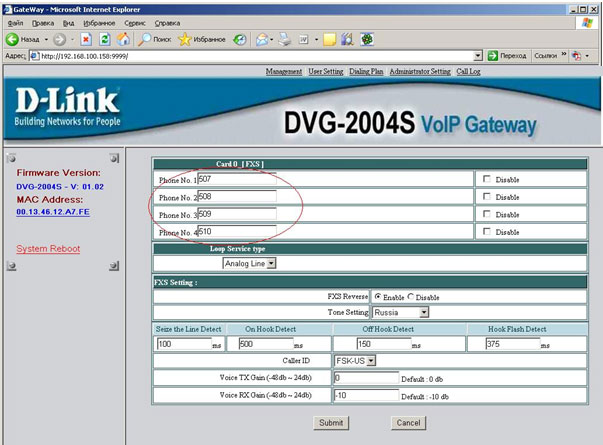This screenshot has height=445, width=603.
Task: Click the Stop loading icon
Action: point(86,40)
